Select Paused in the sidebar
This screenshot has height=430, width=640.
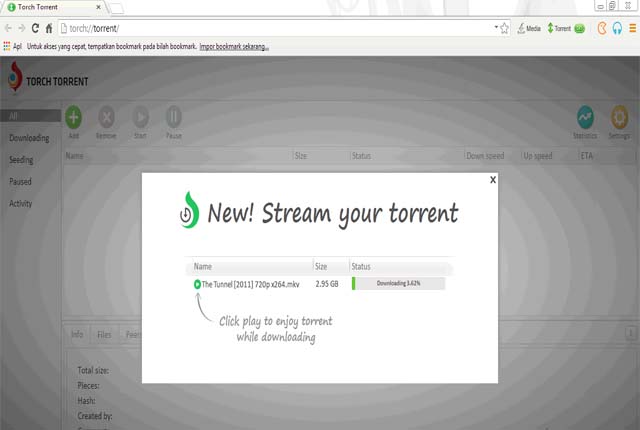tap(20, 182)
